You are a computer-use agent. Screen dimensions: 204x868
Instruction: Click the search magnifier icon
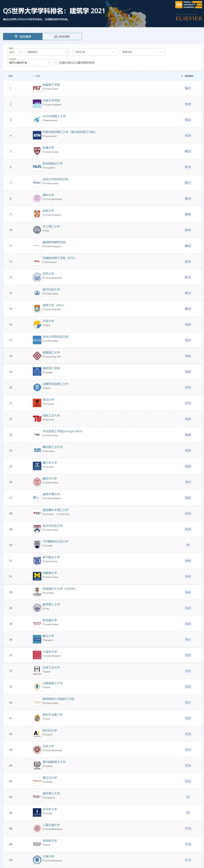pyautogui.click(x=67, y=52)
